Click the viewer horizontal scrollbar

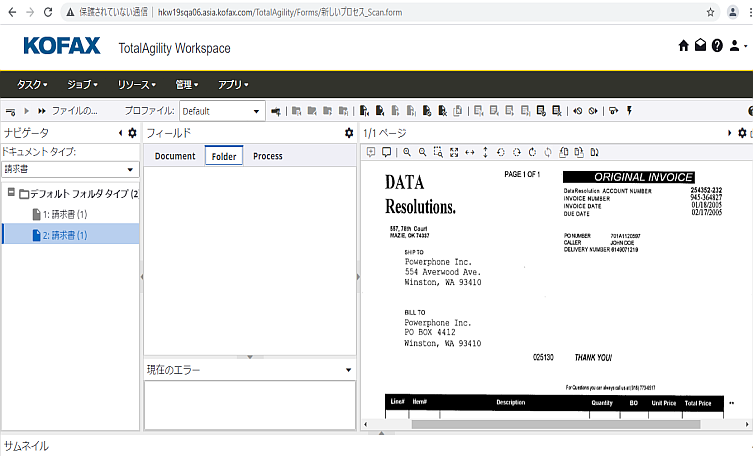(x=556, y=424)
